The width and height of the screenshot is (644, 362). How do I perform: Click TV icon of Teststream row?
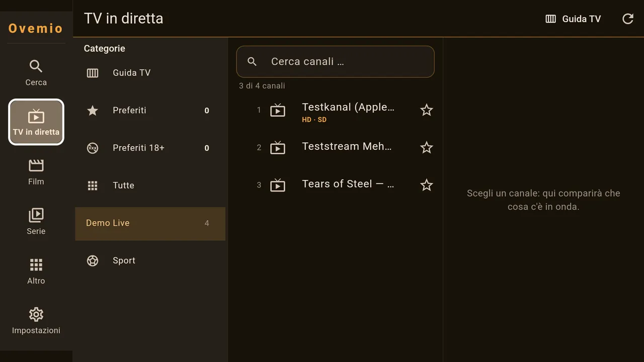point(278,148)
